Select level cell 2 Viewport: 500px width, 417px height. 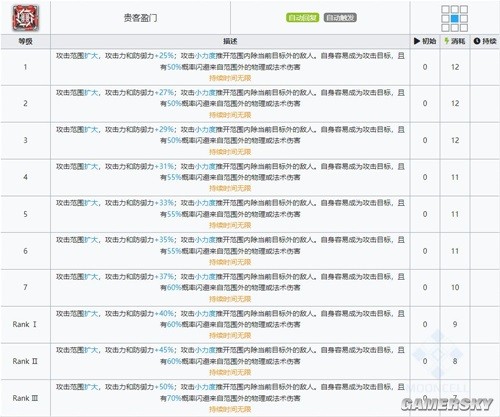click(25, 103)
